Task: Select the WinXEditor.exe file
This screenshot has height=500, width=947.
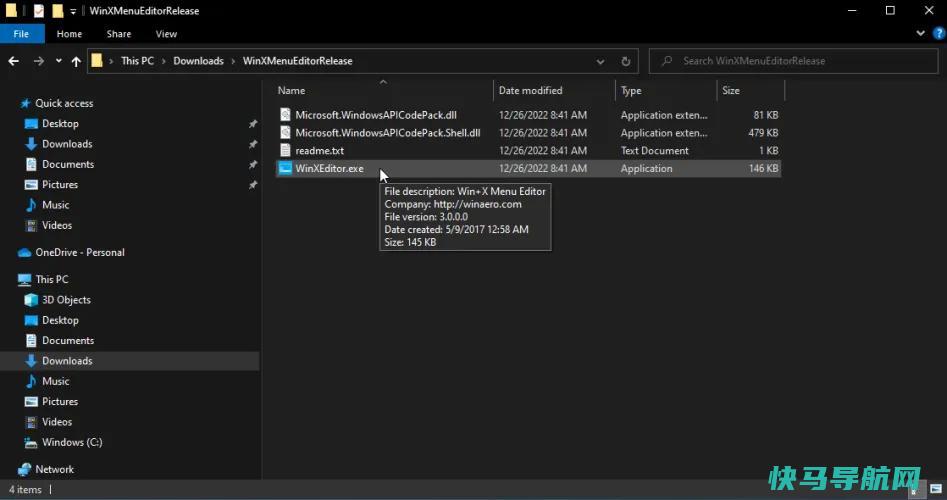Action: [329, 168]
